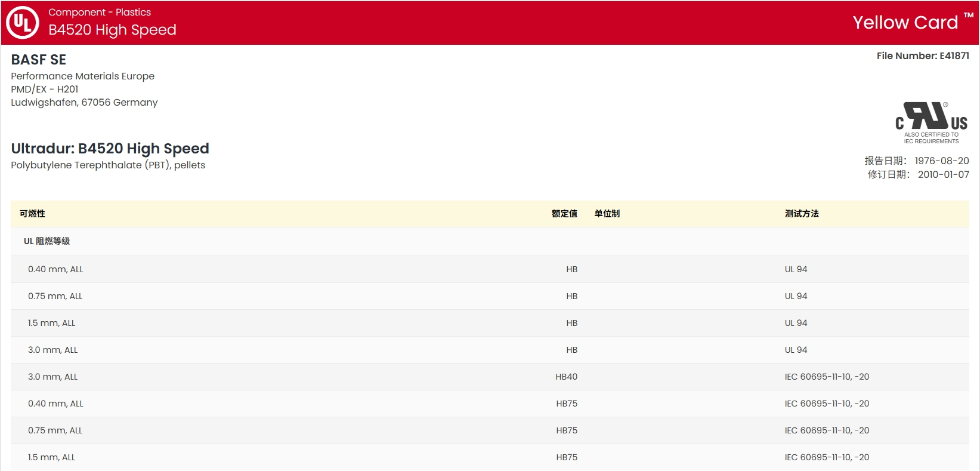Click '0.75 mm, ALL' in the HB row
This screenshot has height=471, width=980.
pyautogui.click(x=55, y=296)
